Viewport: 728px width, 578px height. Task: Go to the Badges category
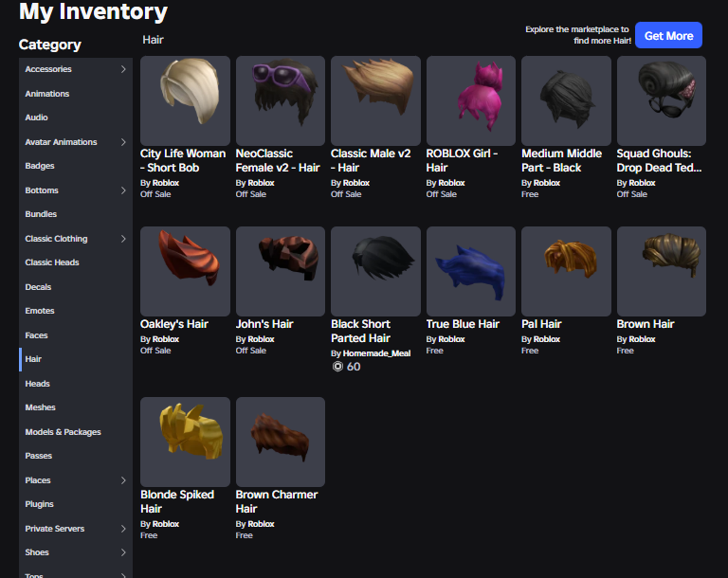click(40, 166)
